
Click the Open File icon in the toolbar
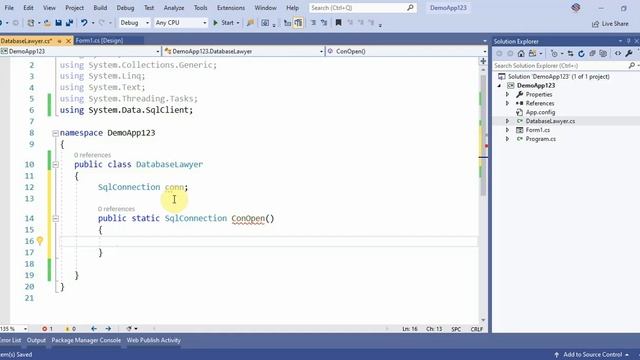coord(47,23)
